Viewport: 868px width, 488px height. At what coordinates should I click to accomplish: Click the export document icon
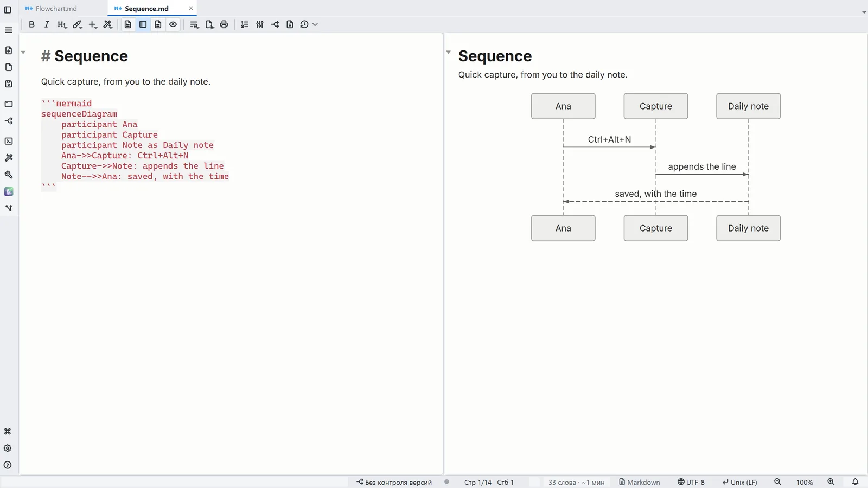209,24
